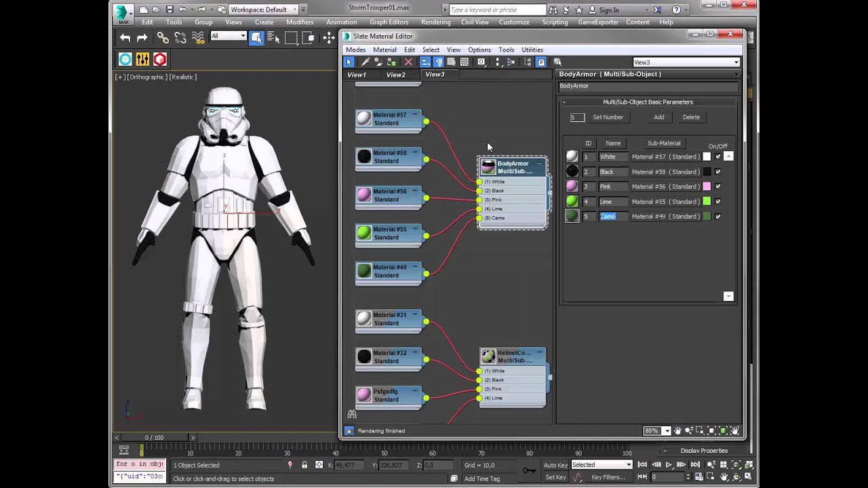This screenshot has width=868, height=488.
Task: Click the Set Keys large key icon
Action: (529, 470)
